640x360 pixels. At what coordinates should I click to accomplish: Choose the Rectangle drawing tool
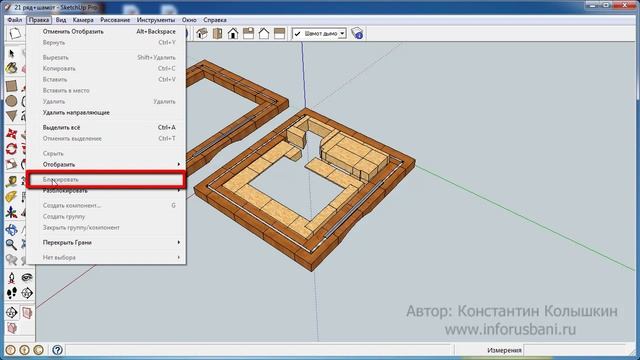11,86
